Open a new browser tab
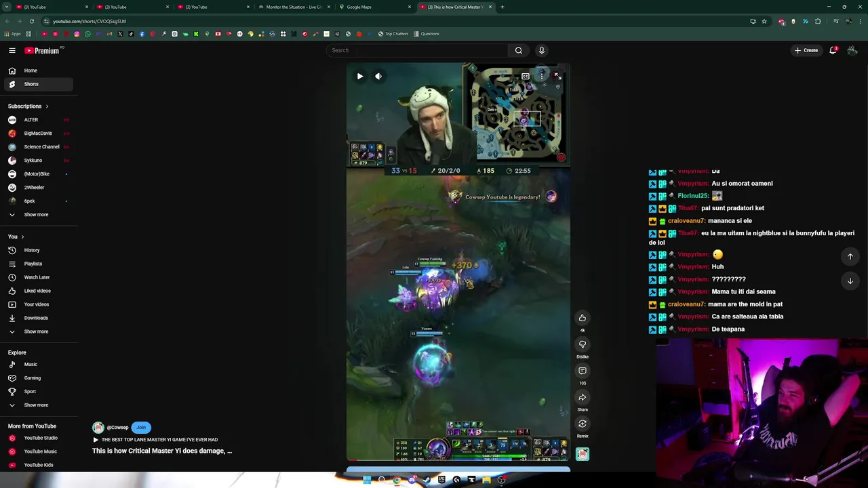 tap(502, 7)
